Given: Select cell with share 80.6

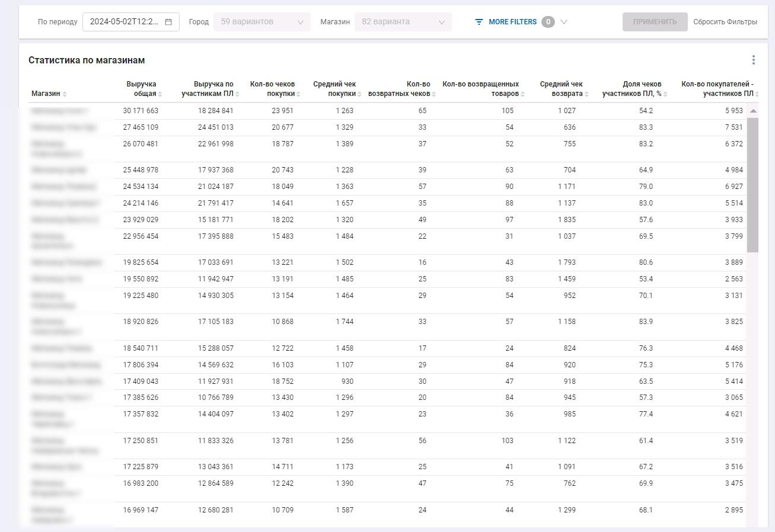Looking at the screenshot, I should coord(646,262).
